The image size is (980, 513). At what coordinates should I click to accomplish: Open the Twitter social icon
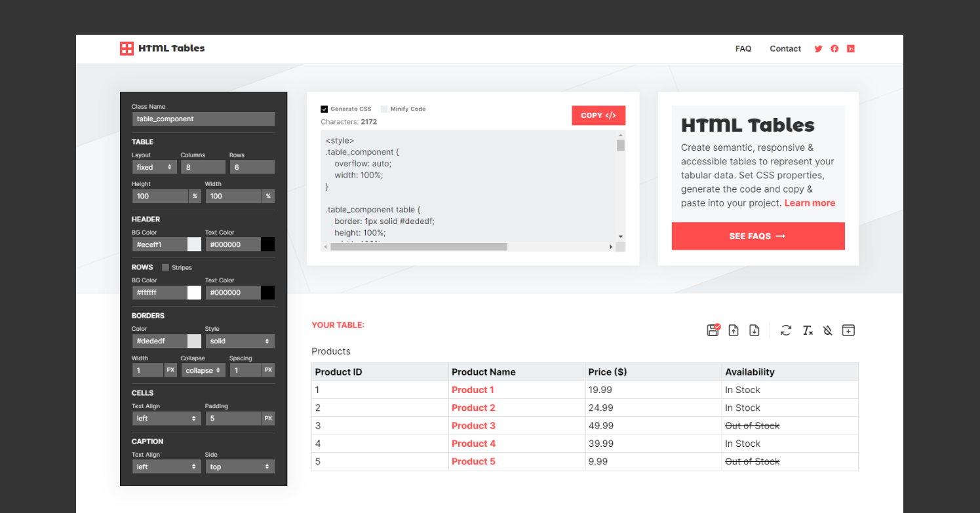click(818, 48)
